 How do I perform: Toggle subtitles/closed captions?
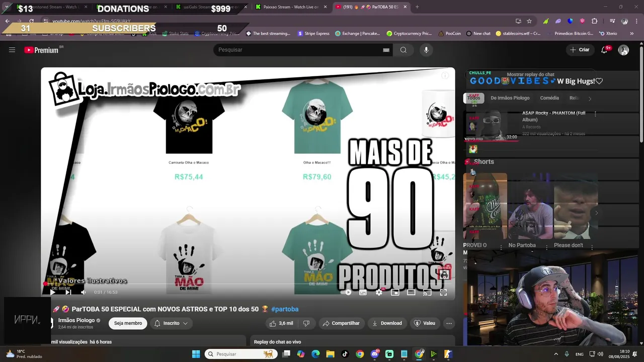click(363, 292)
